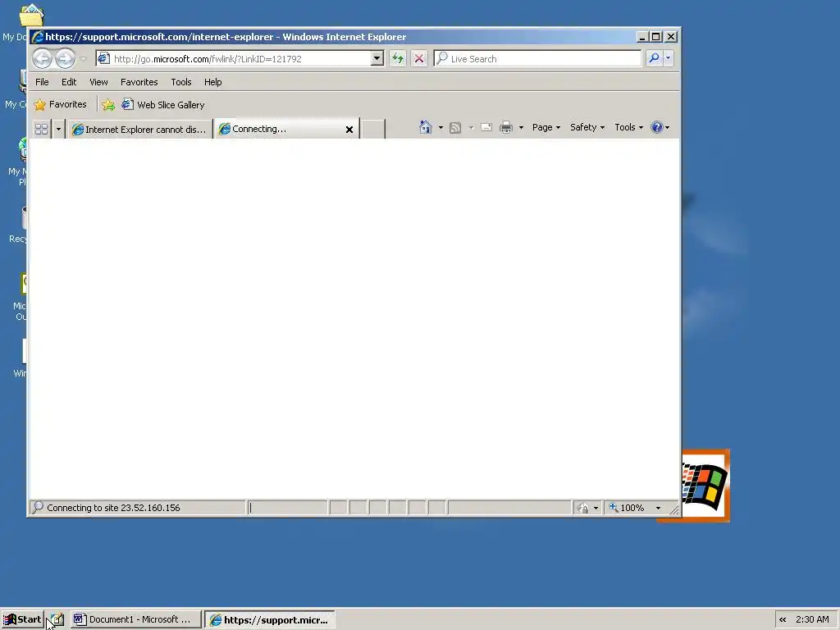Viewport: 840px width, 630px height.
Task: Click the status bar progress indicator
Action: click(288, 507)
